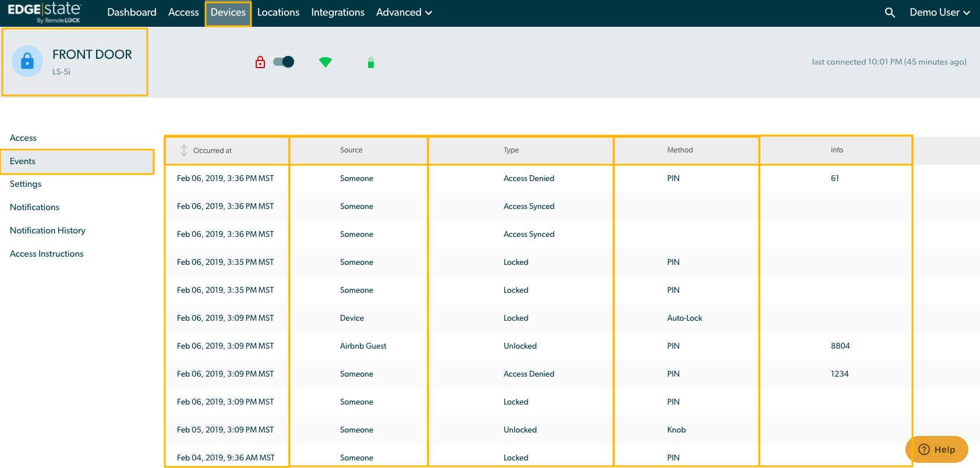Open the Access nav item

[x=183, y=12]
